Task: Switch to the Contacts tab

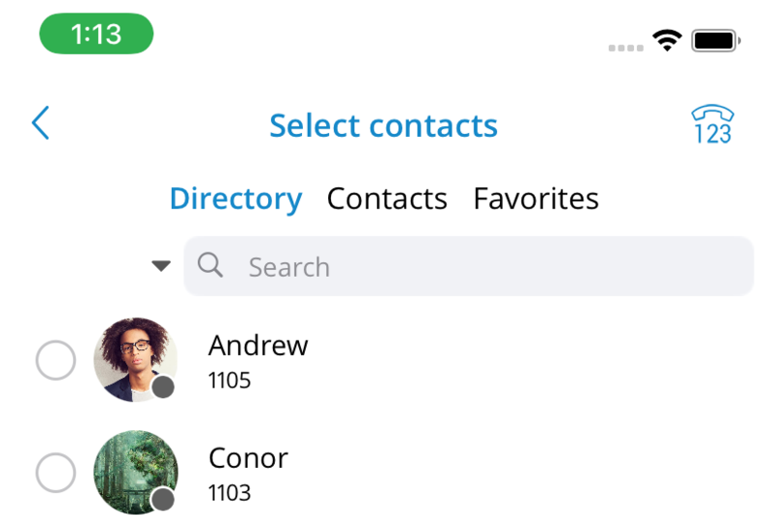Action: click(x=387, y=199)
